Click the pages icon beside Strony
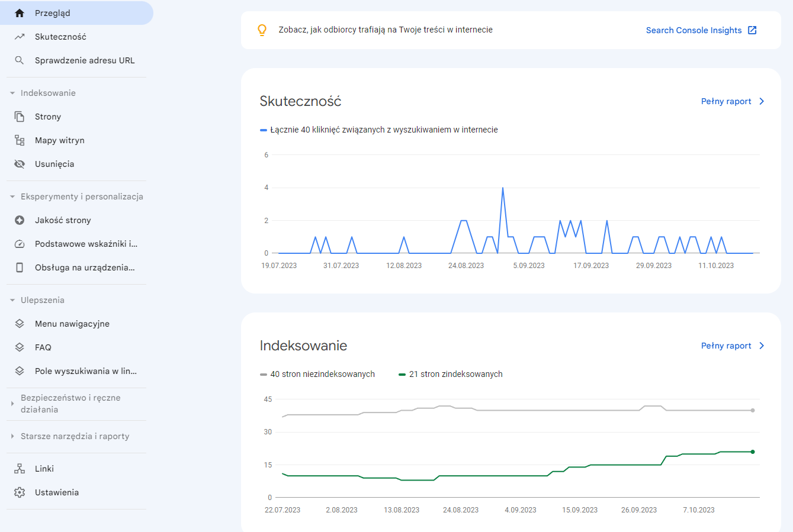Viewport: 793px width, 532px height. 20,117
